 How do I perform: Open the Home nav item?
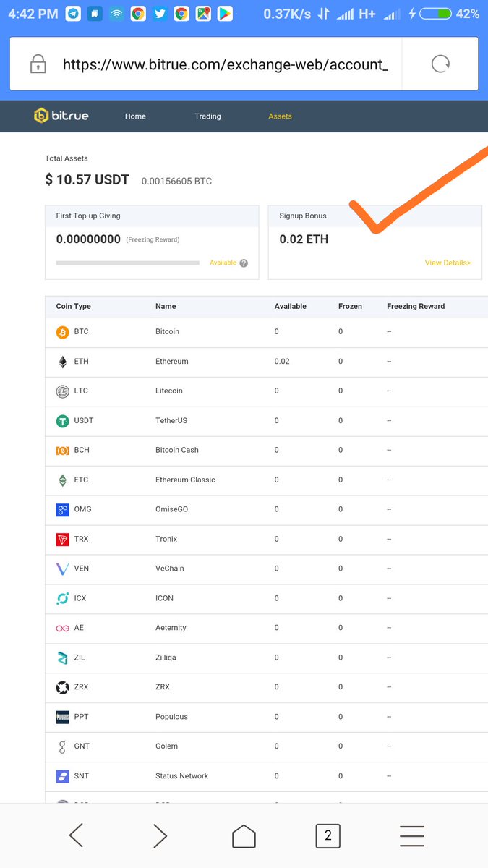click(135, 116)
